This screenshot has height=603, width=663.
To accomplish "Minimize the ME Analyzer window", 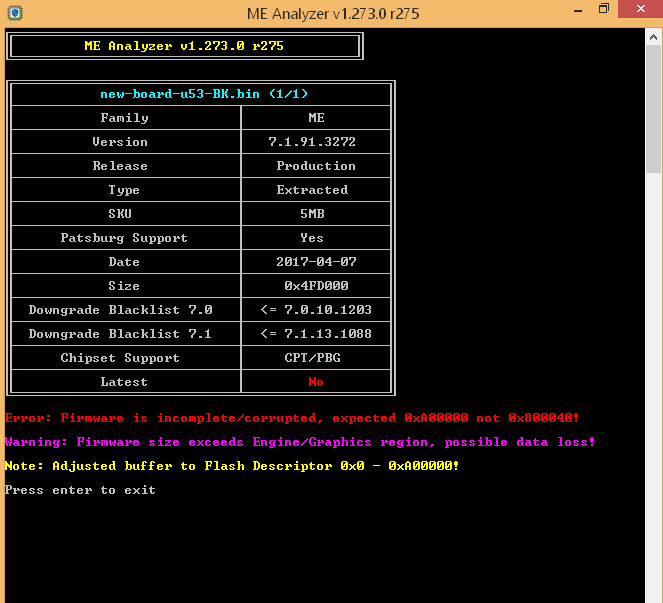I will coord(578,10).
